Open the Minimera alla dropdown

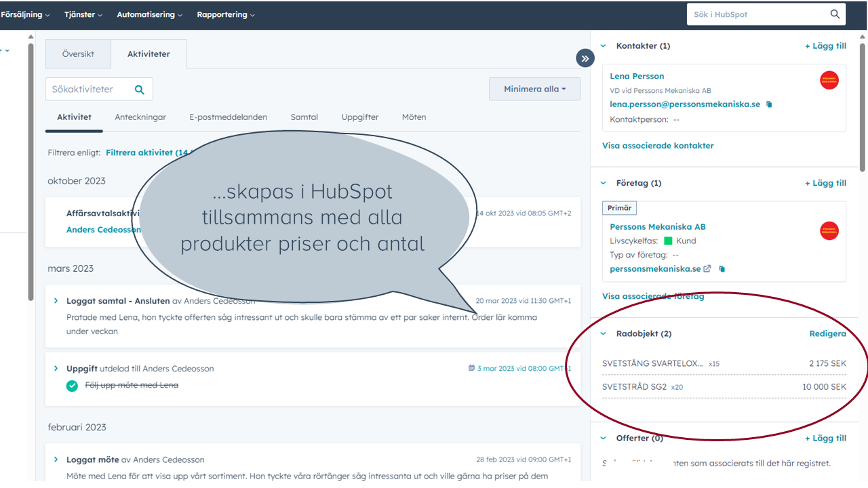point(534,89)
